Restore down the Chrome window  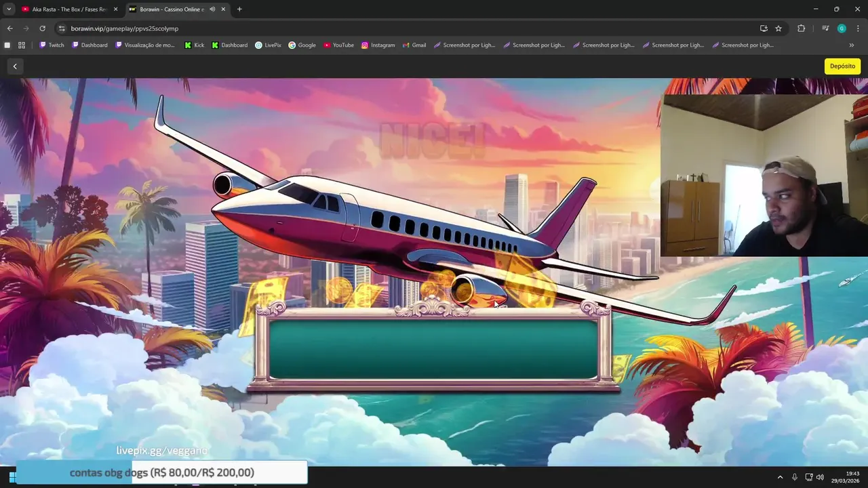pos(837,9)
